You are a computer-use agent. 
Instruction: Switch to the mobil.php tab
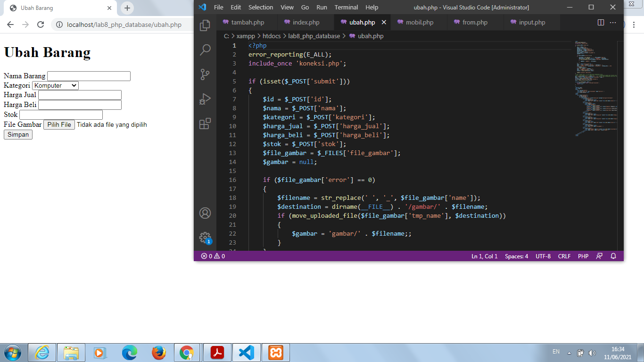click(420, 22)
